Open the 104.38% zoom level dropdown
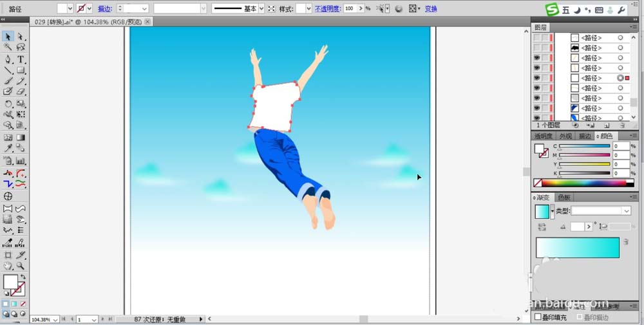The width and height of the screenshot is (644, 325). (55, 319)
